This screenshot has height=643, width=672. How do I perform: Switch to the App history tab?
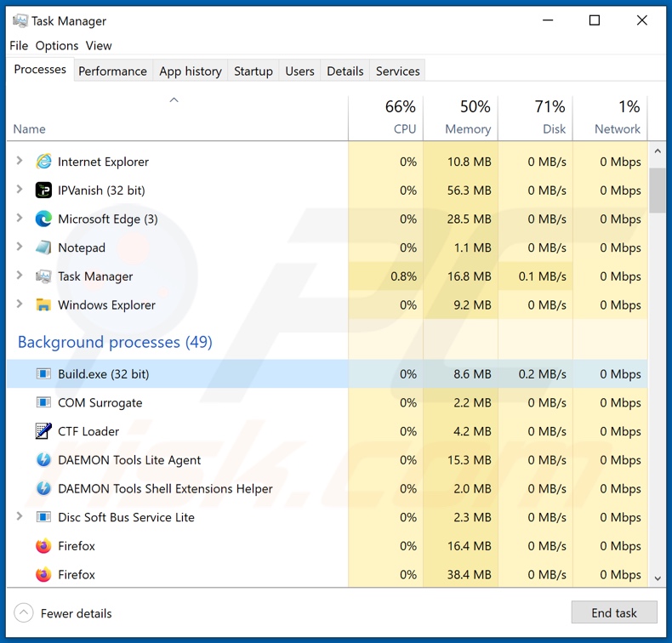tap(191, 71)
